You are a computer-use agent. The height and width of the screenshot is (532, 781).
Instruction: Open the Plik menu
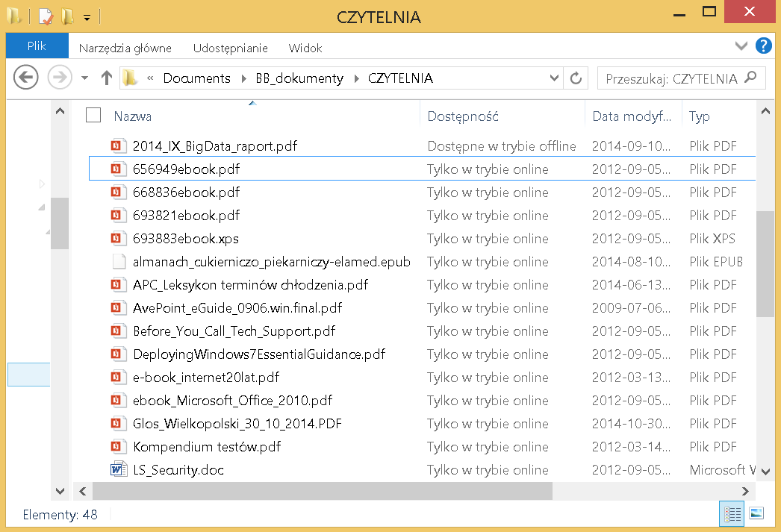point(37,46)
